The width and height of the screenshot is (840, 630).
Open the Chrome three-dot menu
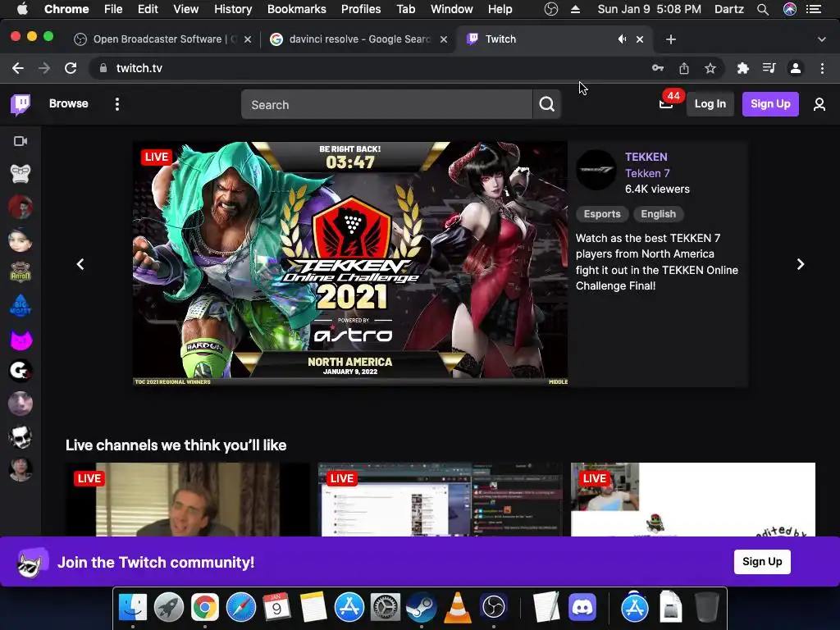(x=822, y=68)
